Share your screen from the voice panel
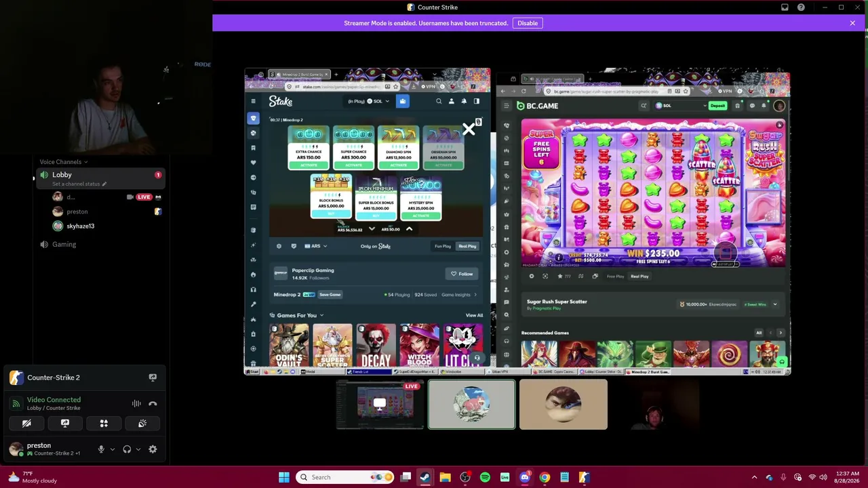Image resolution: width=868 pixels, height=488 pixels. tap(65, 424)
